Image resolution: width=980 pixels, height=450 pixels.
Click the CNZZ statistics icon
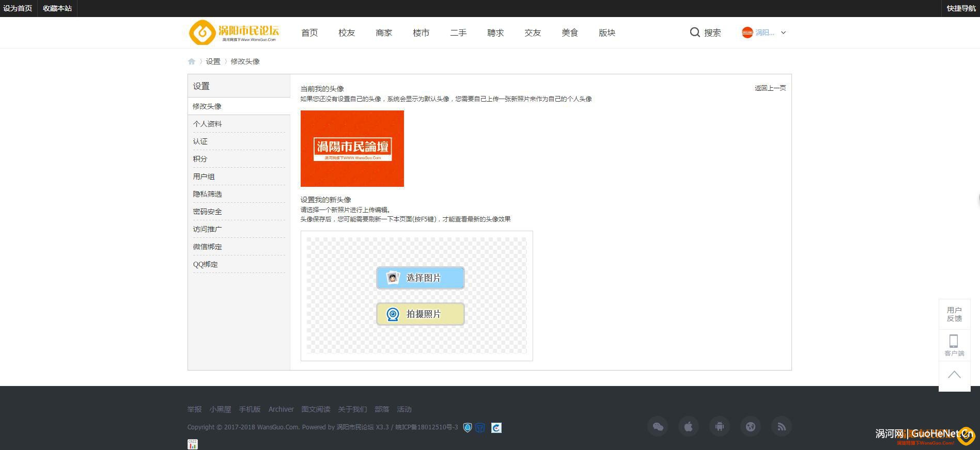point(193,444)
